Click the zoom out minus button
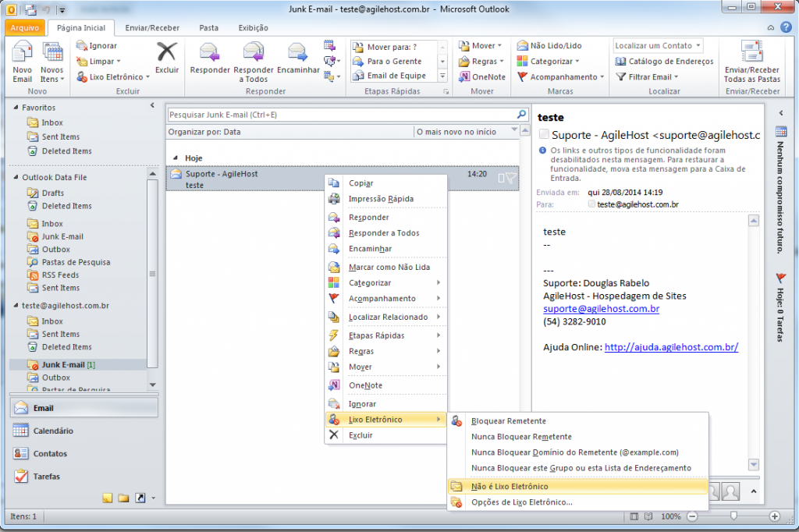 (692, 516)
